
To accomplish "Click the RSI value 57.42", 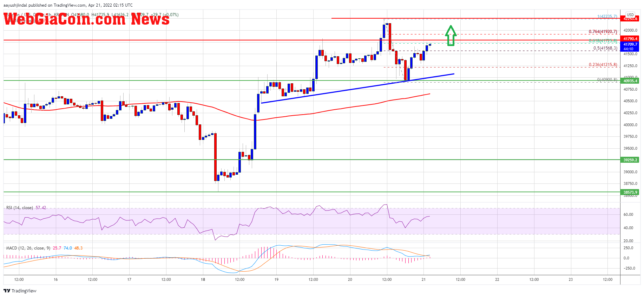I will point(41,208).
